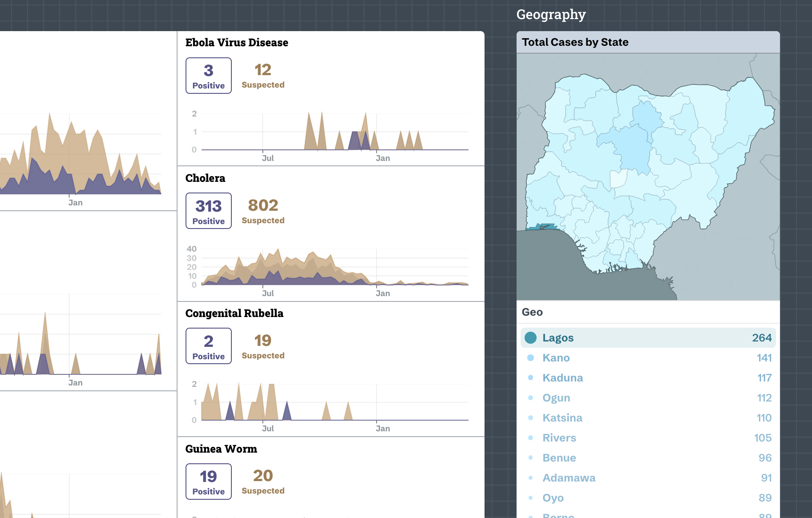Select the Ebola 12 Suspected count
This screenshot has height=518, width=812.
pyautogui.click(x=263, y=76)
